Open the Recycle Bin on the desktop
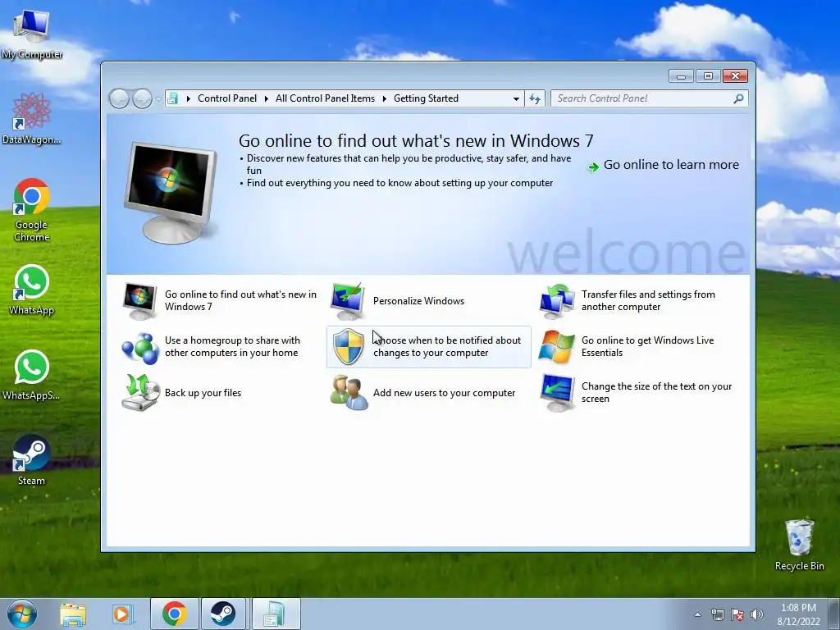840x630 pixels. click(799, 545)
